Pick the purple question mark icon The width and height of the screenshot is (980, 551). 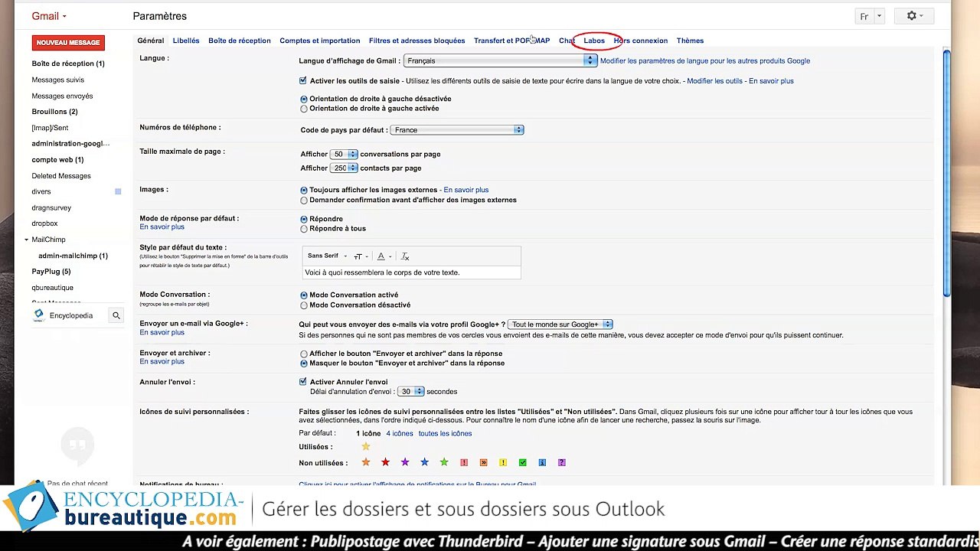click(562, 462)
